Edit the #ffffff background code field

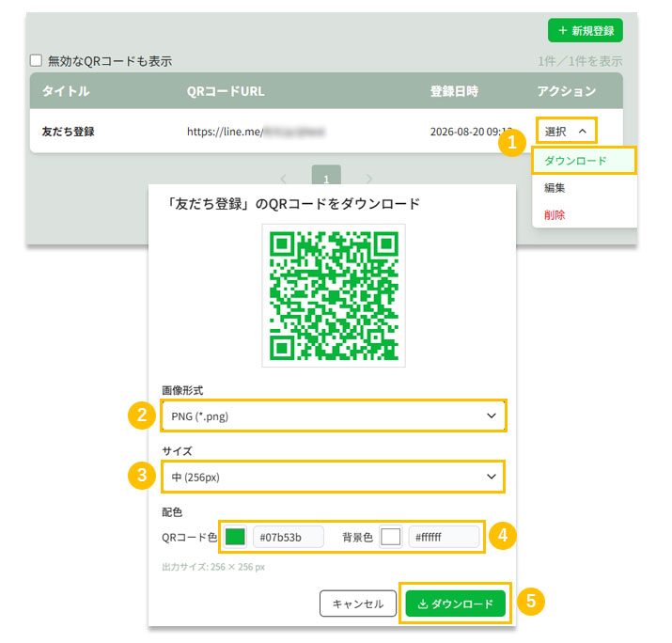(444, 537)
